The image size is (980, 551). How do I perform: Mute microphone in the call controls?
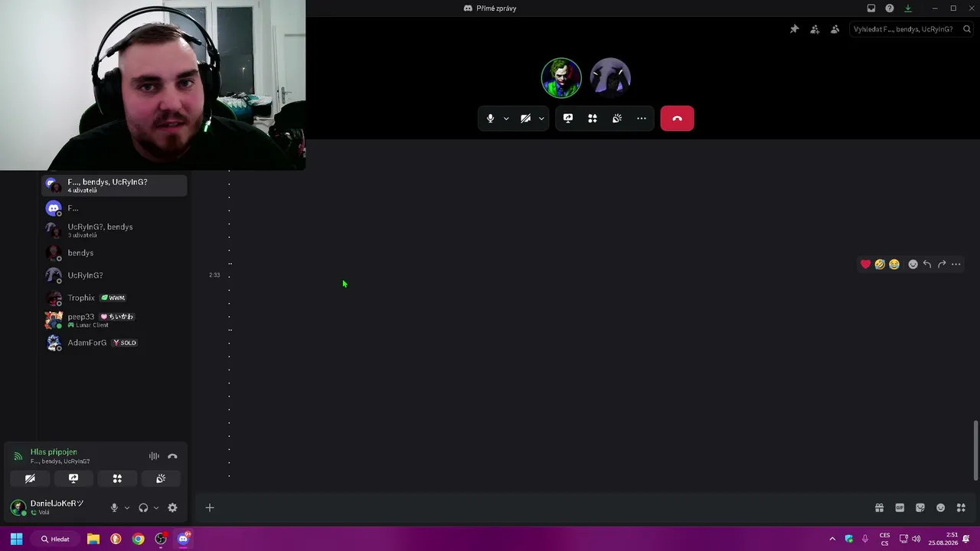[x=490, y=119]
